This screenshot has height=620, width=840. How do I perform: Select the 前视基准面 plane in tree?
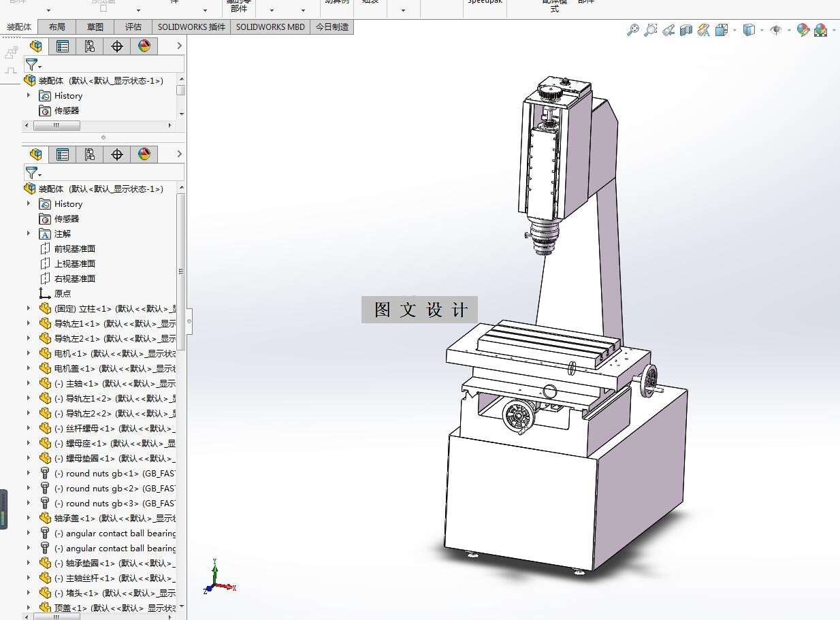(x=75, y=248)
